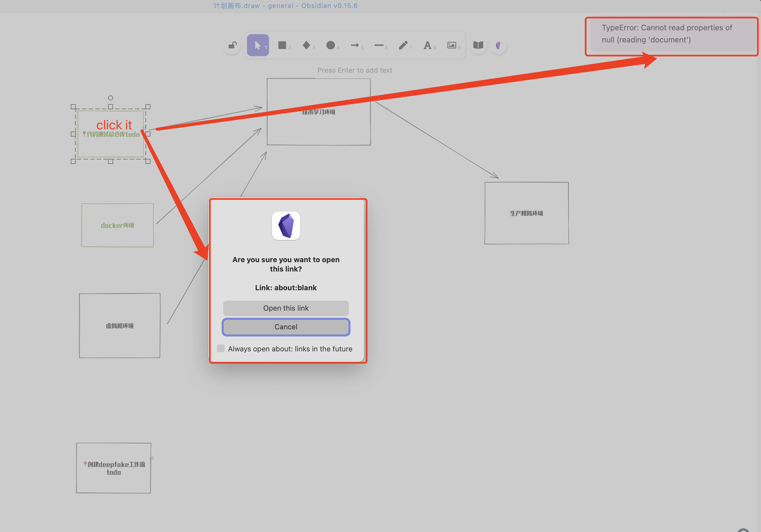Select the rectangle drawing tool
Viewport: 761px width, 532px height.
point(282,45)
